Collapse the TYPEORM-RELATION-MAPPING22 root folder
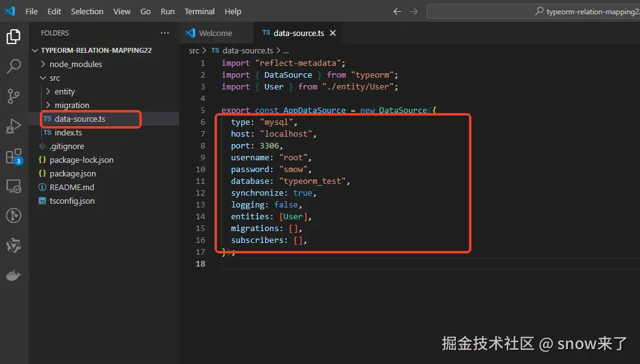The image size is (640, 364). click(x=104, y=50)
